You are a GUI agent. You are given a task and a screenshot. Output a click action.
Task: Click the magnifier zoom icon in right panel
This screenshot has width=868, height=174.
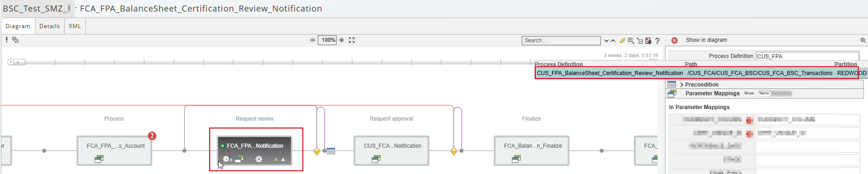click(863, 41)
